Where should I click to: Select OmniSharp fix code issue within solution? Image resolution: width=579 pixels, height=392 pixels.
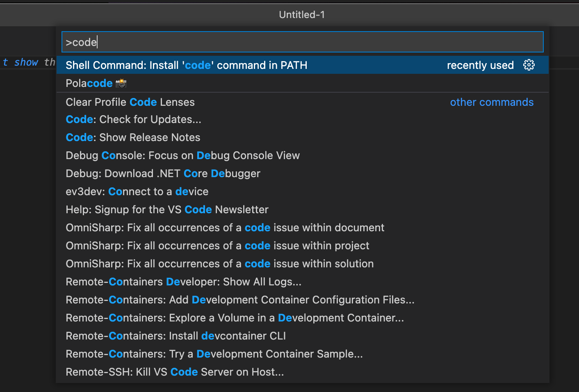[303, 264]
